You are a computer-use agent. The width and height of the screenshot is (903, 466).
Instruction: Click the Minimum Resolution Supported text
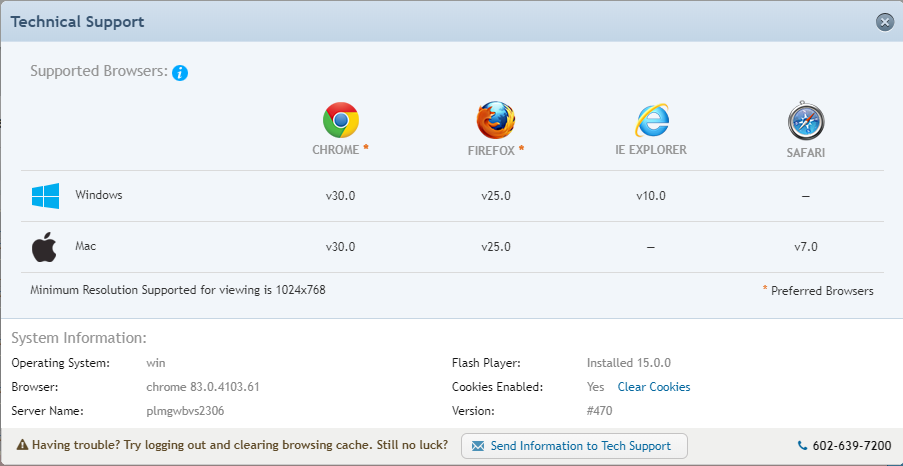point(178,290)
